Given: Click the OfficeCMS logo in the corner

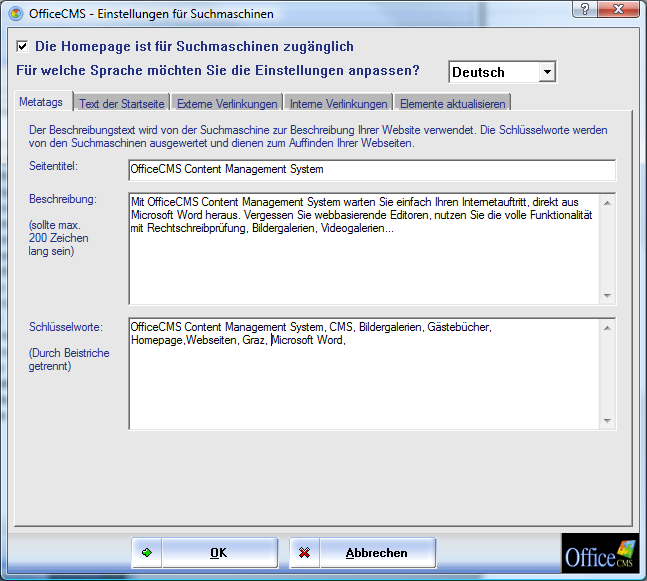Looking at the screenshot, I should pos(599,553).
